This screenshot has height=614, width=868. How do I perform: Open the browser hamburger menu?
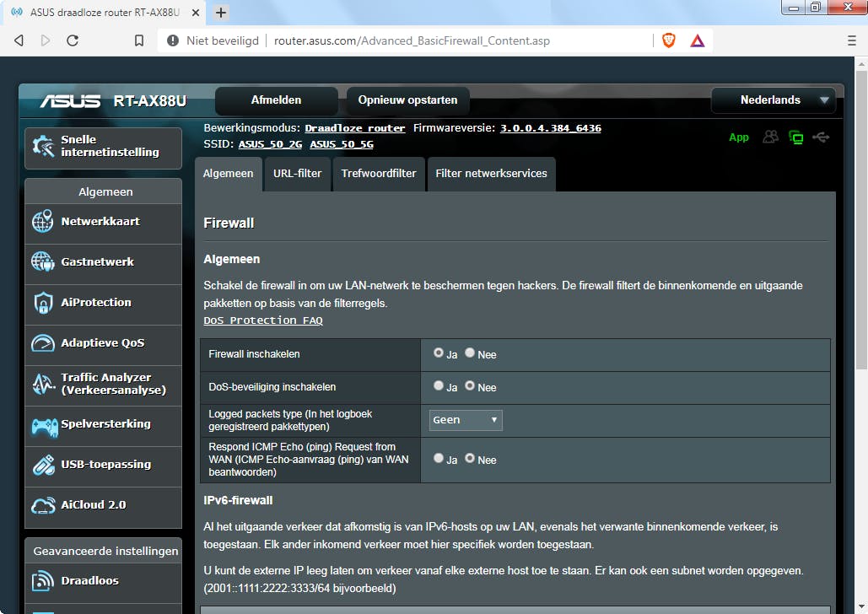(x=852, y=40)
